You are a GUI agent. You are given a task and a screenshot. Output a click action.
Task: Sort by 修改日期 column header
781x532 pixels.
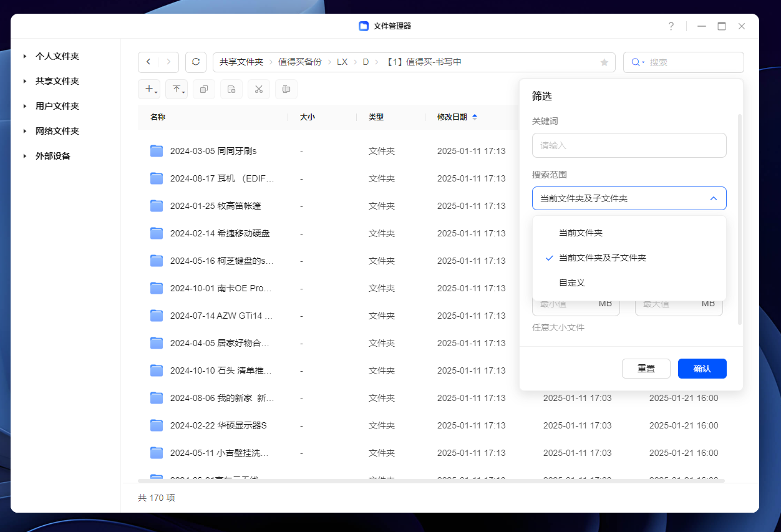(452, 117)
